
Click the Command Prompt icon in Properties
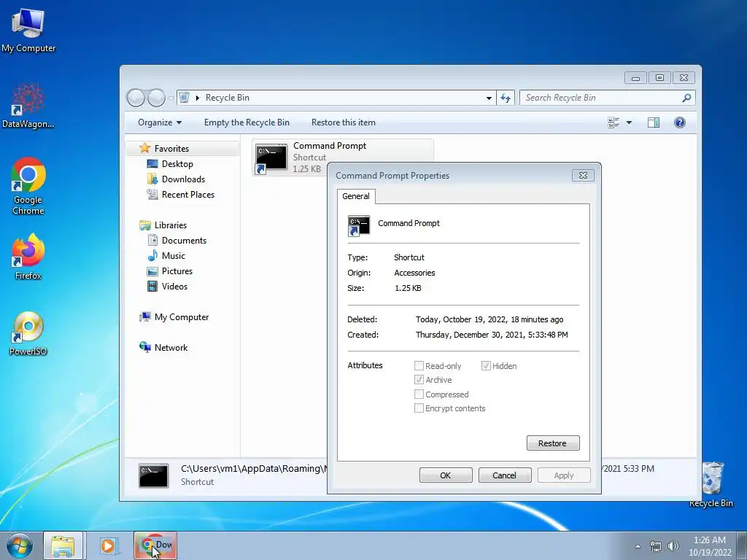click(359, 226)
